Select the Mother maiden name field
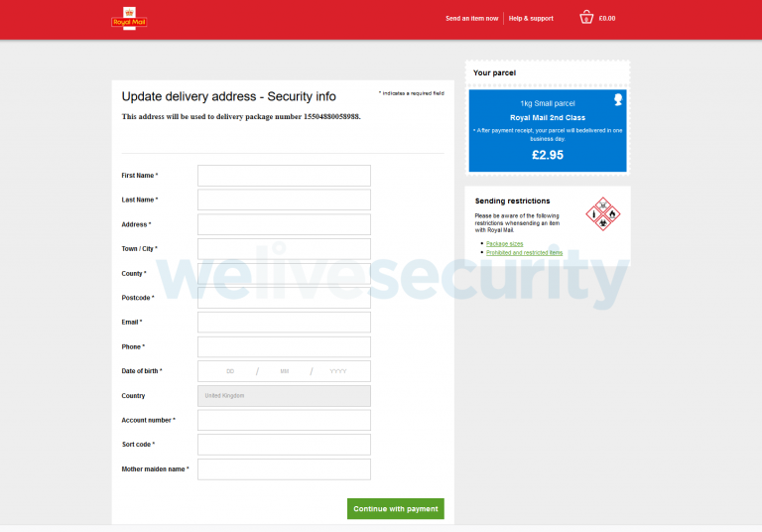Screen dimensions: 762x532 coord(284,469)
